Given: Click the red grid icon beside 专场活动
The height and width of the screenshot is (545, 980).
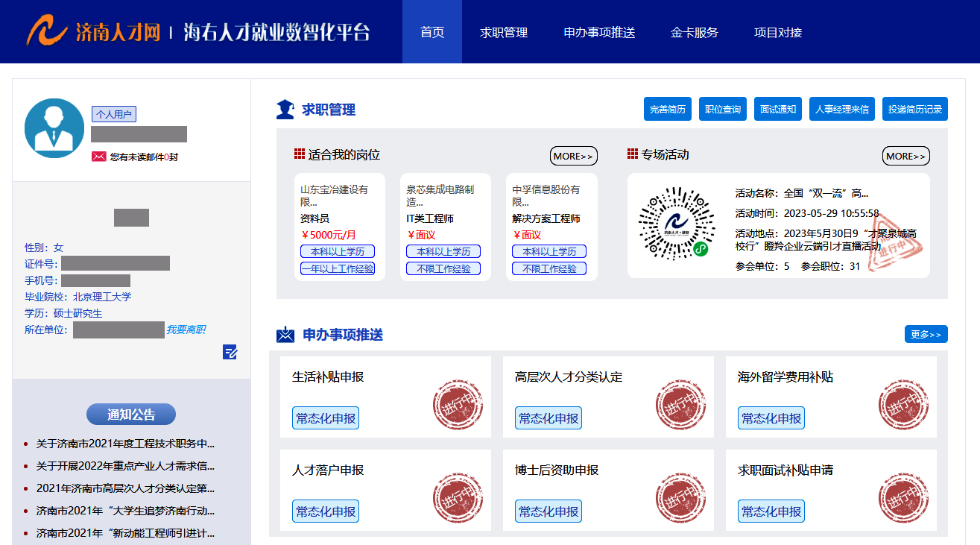Looking at the screenshot, I should pos(633,154).
